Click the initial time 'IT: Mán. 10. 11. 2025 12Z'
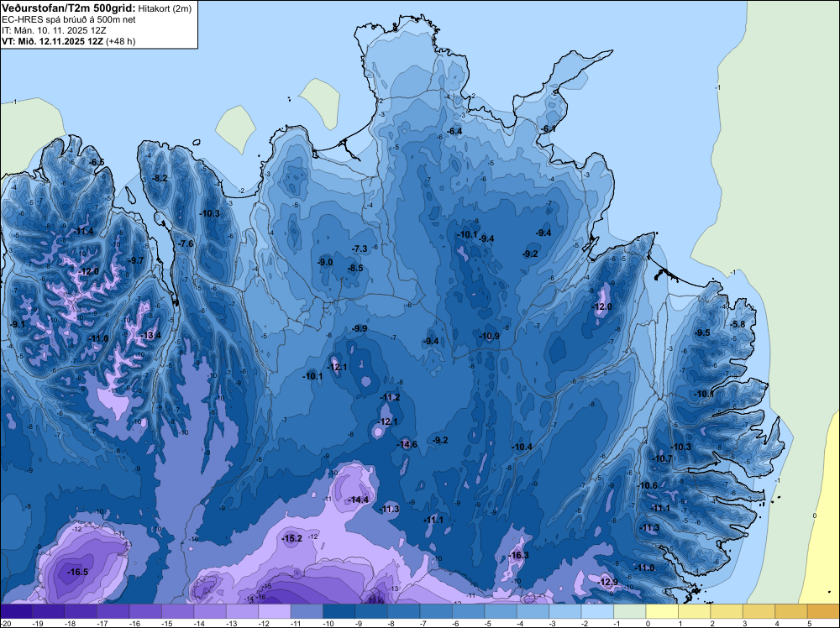840x628 pixels. tap(53, 30)
